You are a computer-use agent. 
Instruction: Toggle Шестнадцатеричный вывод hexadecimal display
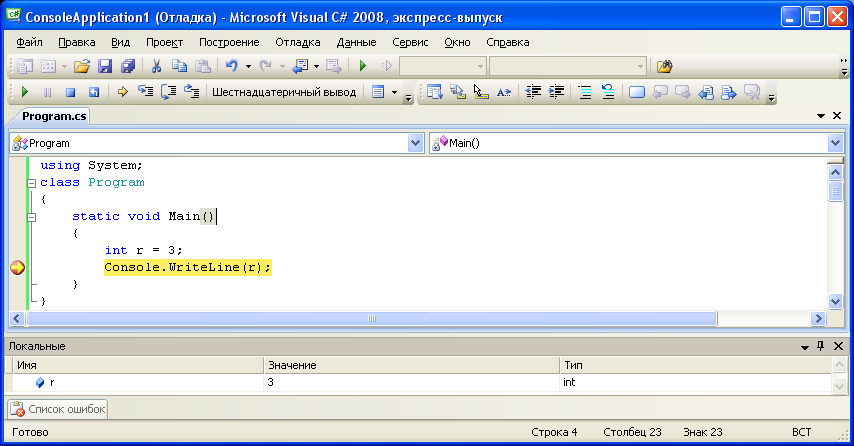(x=284, y=92)
